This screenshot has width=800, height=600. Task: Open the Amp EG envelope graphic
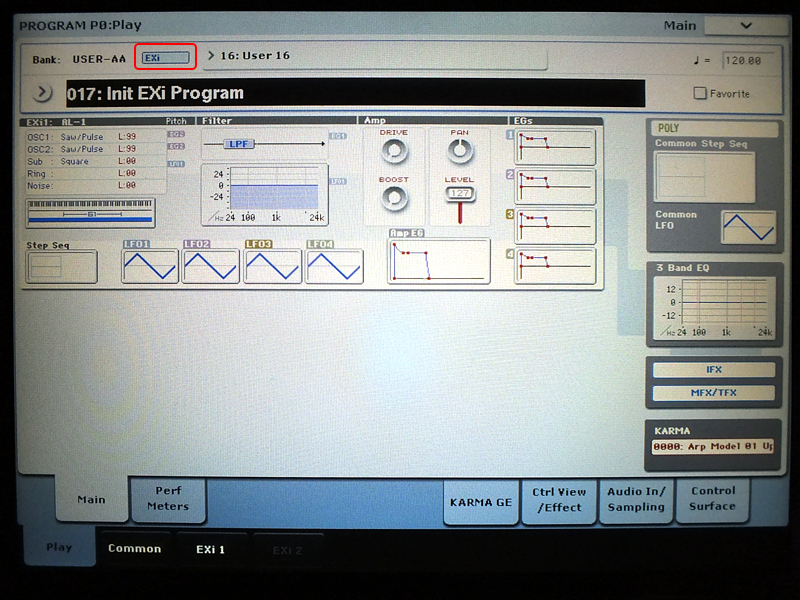[x=439, y=260]
